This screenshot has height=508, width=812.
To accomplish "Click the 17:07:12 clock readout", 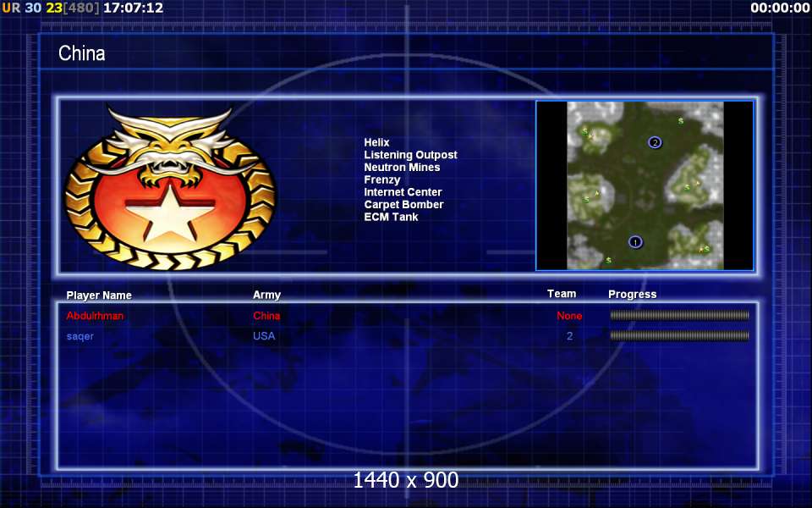I will tap(133, 8).
